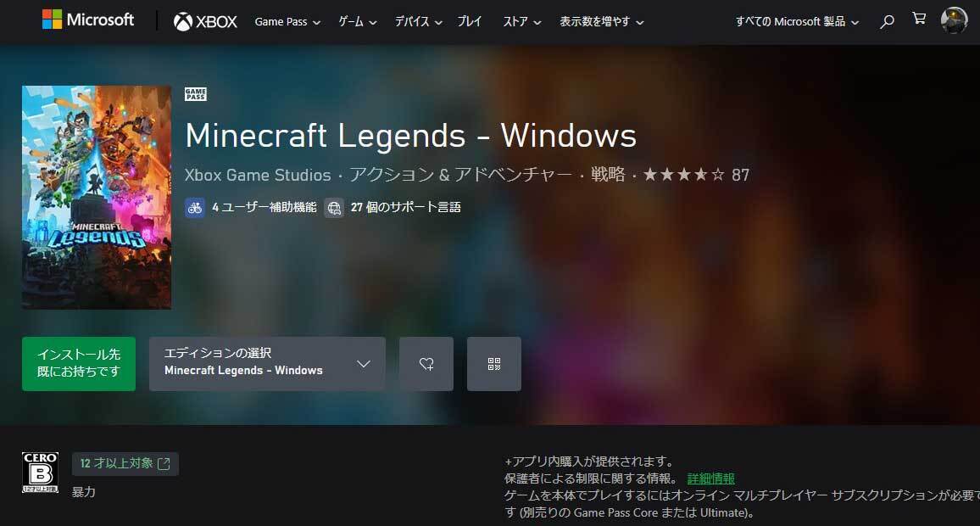Click the accessibility features icon
This screenshot has height=526, width=980.
[x=194, y=208]
